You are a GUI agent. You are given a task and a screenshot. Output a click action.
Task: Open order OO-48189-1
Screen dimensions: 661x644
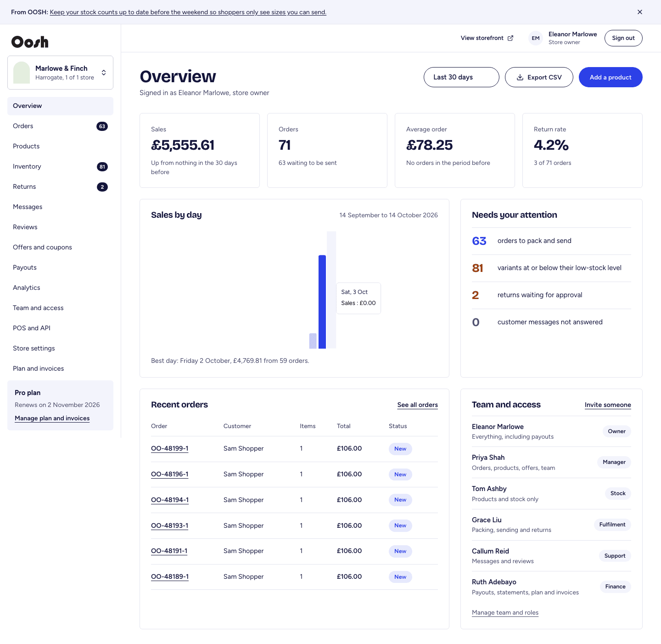click(170, 576)
